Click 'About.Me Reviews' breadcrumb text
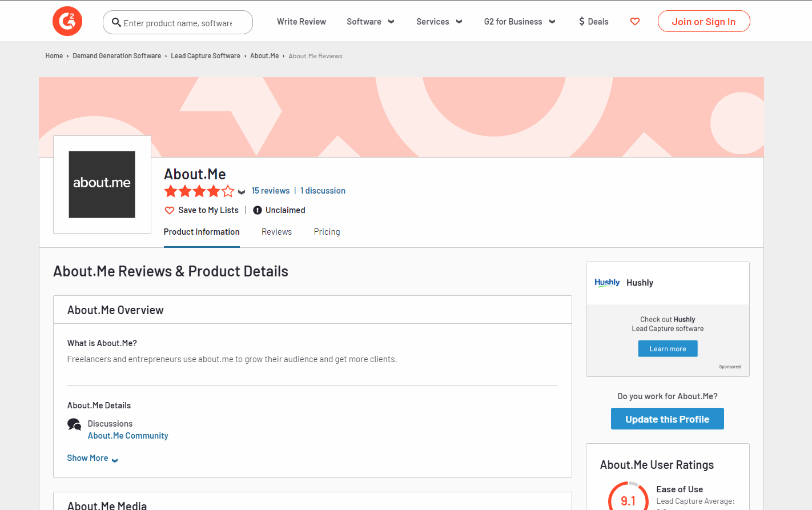Image resolution: width=812 pixels, height=510 pixels. point(315,56)
